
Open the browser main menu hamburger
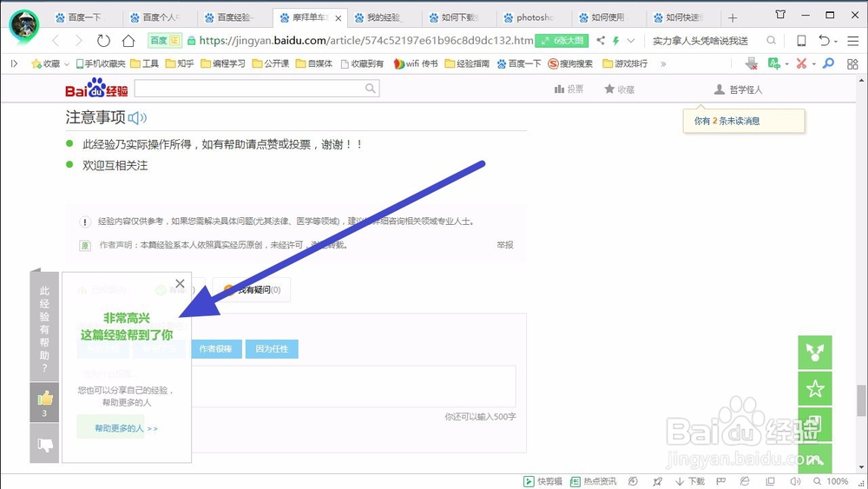pos(853,41)
